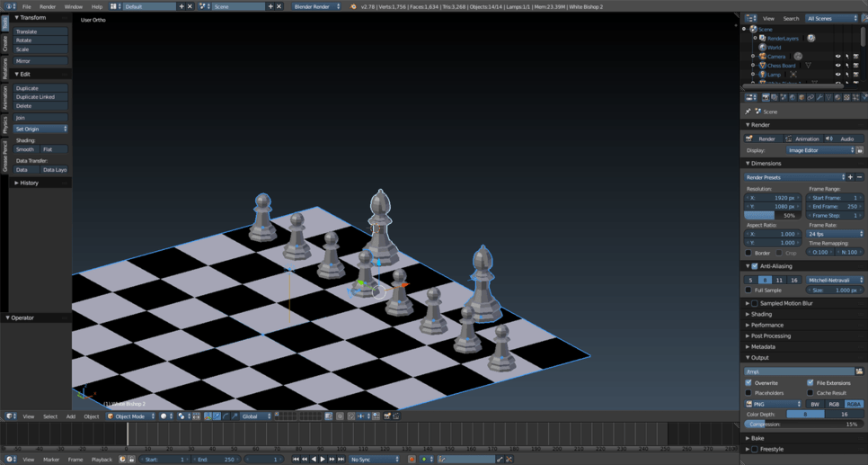Enable the Border checkbox
The image size is (868, 465).
(748, 253)
